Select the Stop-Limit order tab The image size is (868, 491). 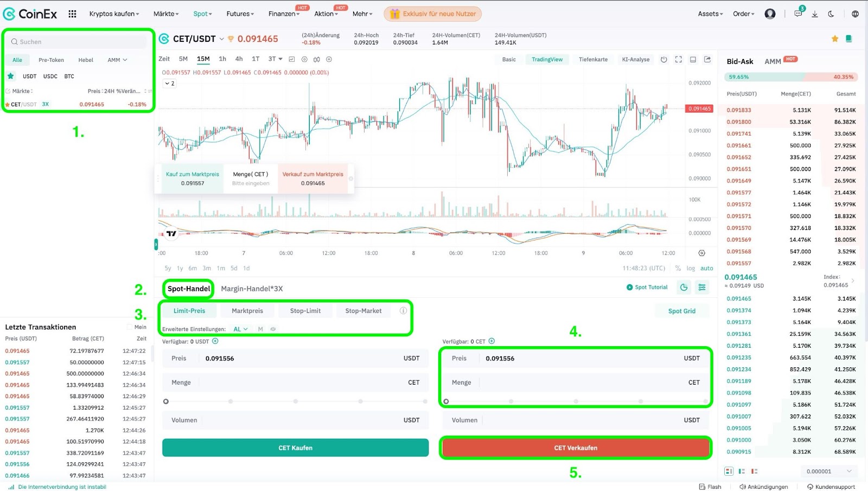305,311
